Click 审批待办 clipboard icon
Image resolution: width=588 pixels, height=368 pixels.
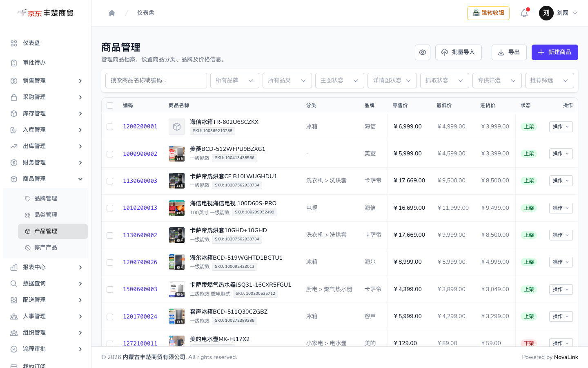(x=14, y=63)
